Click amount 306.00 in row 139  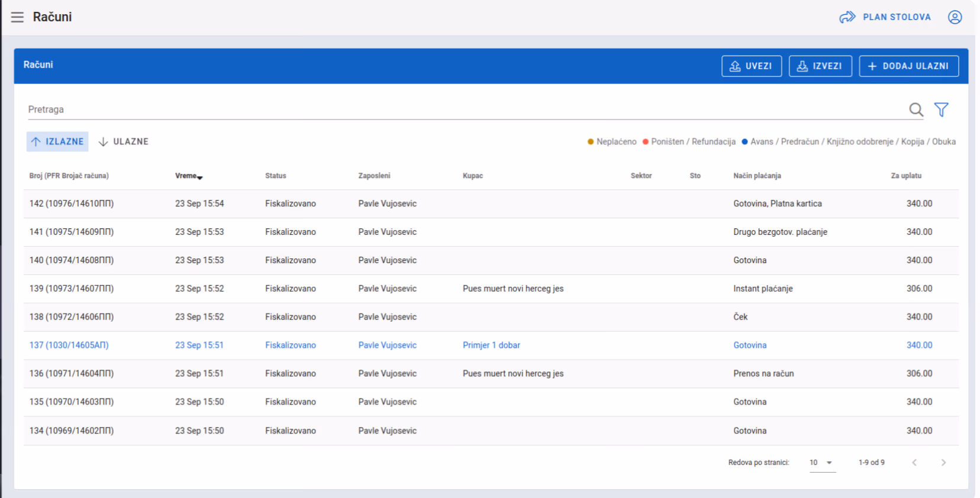[x=919, y=289]
